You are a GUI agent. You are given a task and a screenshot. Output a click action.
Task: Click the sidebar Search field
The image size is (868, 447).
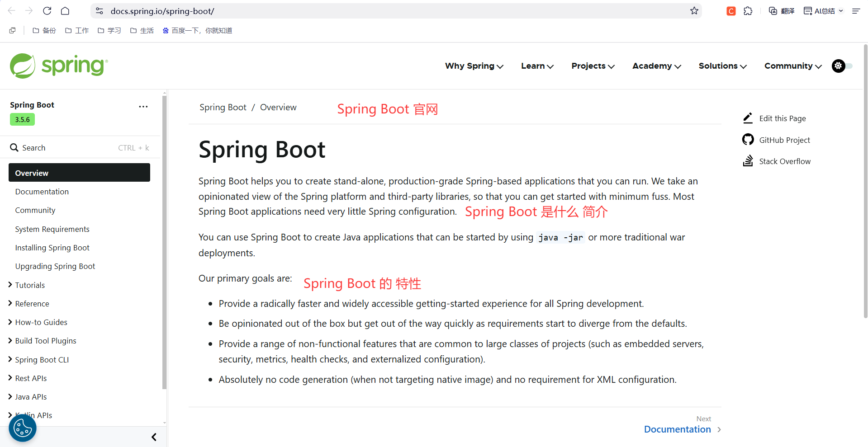pyautogui.click(x=80, y=148)
